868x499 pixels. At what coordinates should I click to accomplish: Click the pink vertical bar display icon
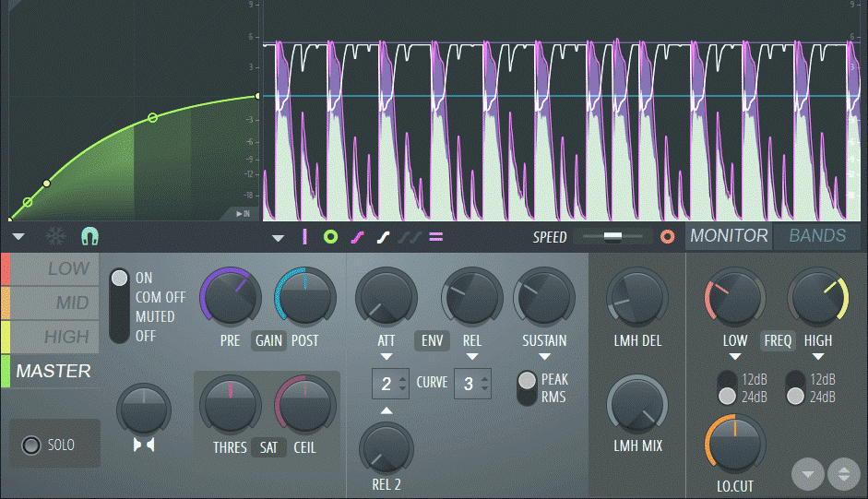pos(304,237)
